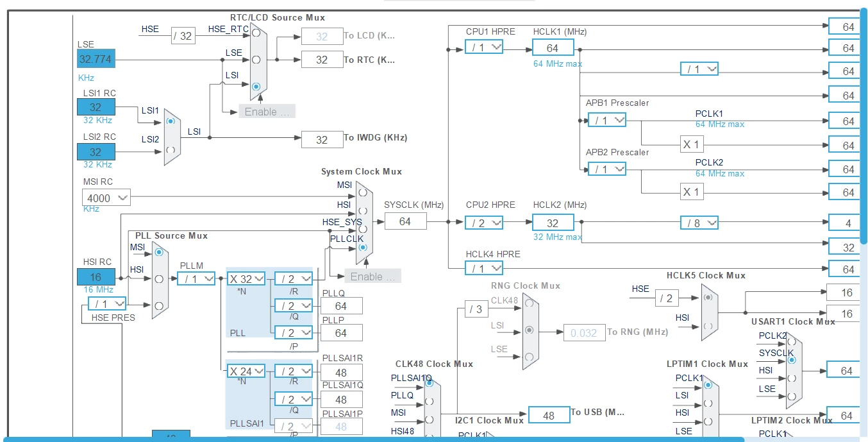
Task: Open the PLL /Q divider dropdown
Action: coord(294,306)
